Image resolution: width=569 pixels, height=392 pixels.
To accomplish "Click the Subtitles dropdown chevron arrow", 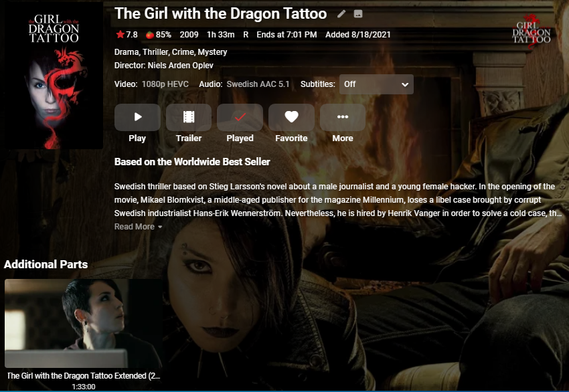I will (405, 84).
